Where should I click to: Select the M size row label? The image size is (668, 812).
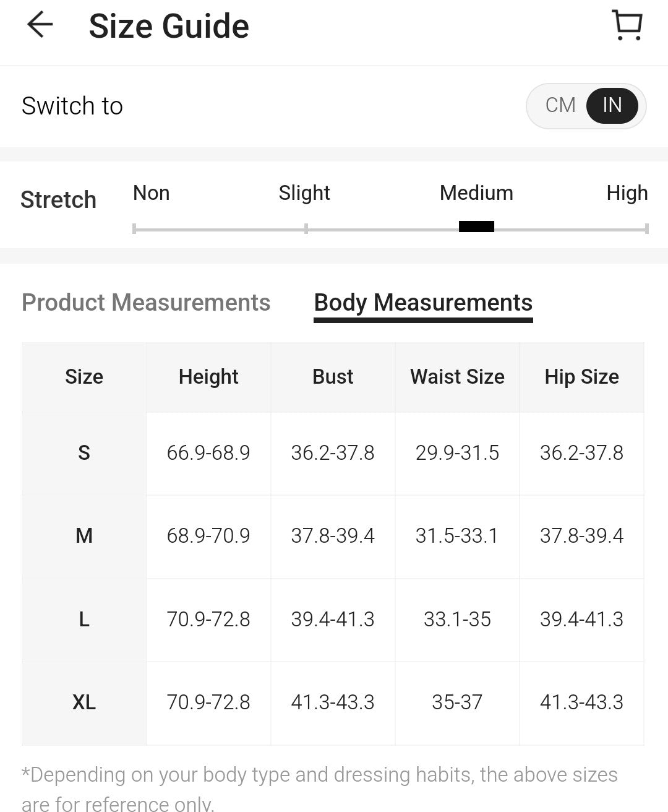84,536
